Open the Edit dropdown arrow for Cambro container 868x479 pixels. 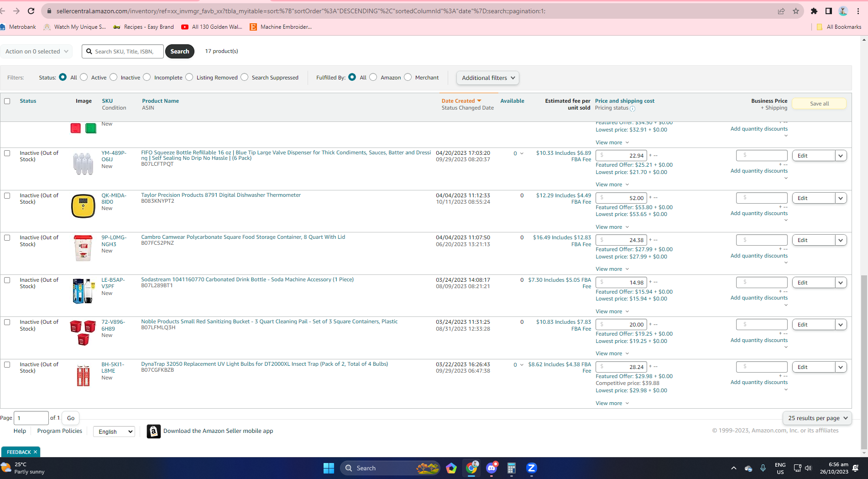click(x=841, y=240)
